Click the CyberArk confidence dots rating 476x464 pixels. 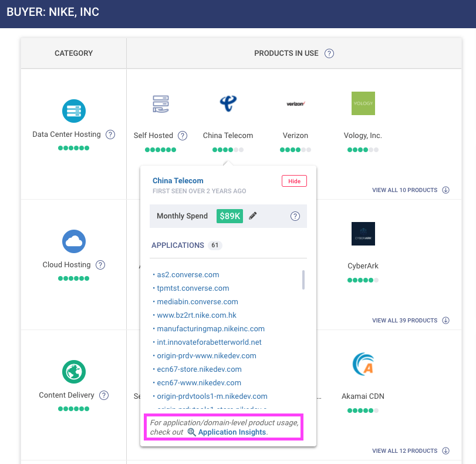pos(363,280)
